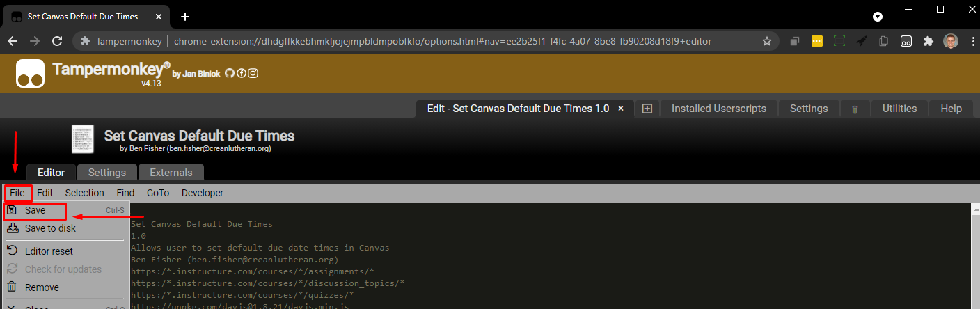Open the Developer menu
Screen dimensions: 980x309
coord(203,193)
